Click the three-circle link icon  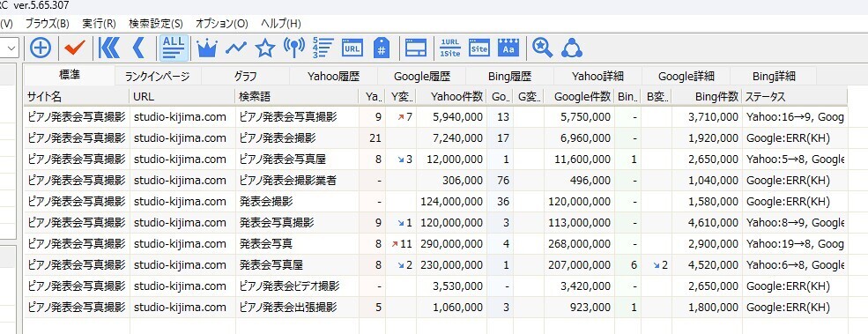(x=571, y=48)
